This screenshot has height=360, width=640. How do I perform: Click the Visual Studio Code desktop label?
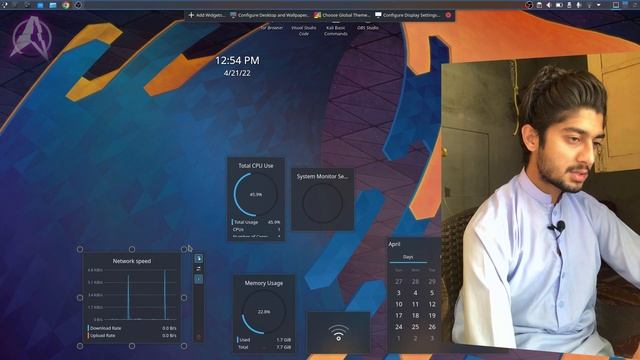pyautogui.click(x=304, y=31)
